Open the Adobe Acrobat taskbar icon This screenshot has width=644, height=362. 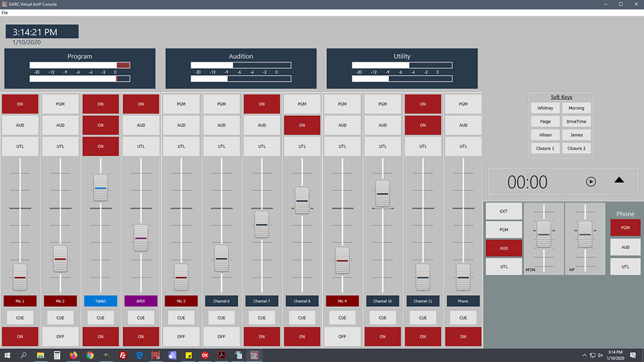tap(221, 355)
